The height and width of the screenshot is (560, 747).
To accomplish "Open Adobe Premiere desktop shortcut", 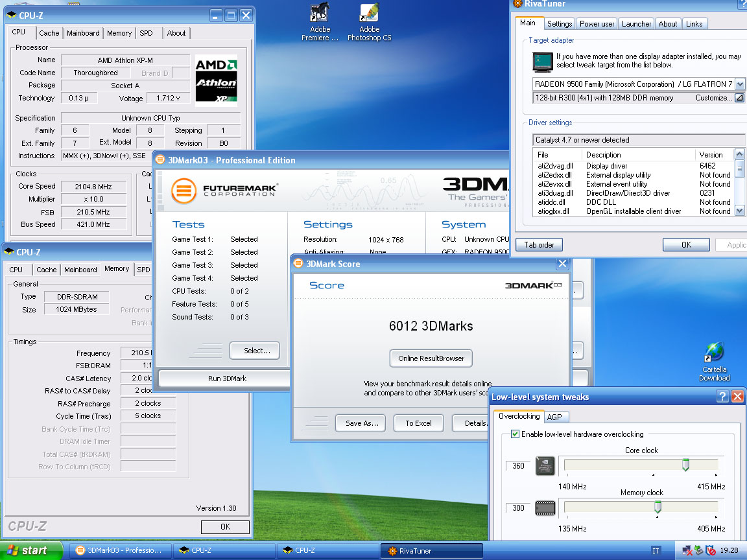I will click(x=320, y=22).
